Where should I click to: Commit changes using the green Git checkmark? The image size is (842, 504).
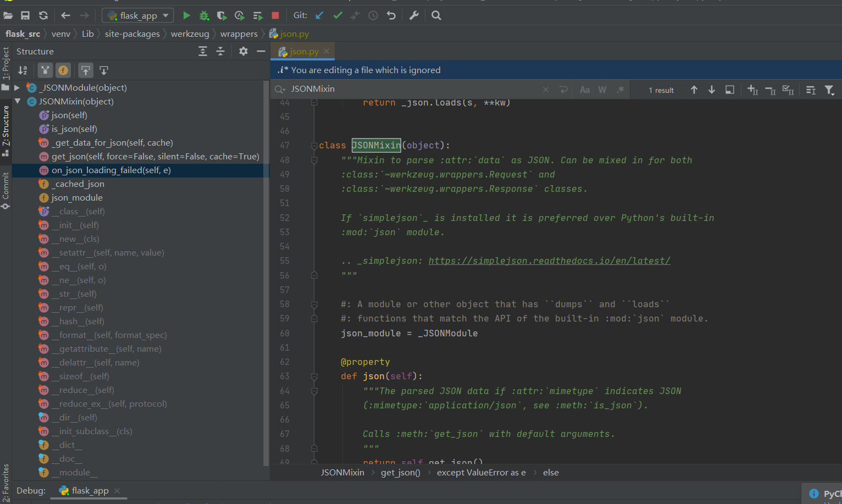337,15
